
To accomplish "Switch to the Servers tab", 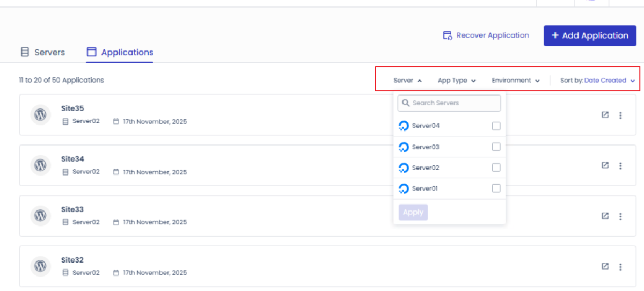I will coord(43,53).
